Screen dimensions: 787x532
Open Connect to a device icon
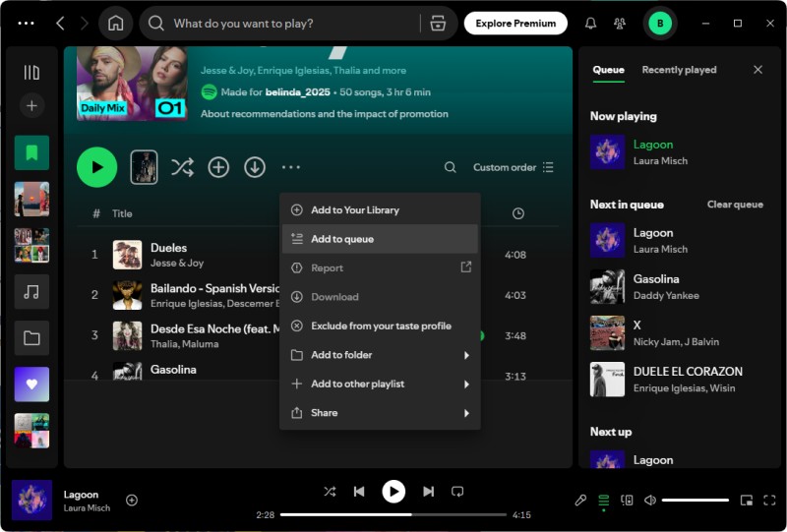coord(627,500)
